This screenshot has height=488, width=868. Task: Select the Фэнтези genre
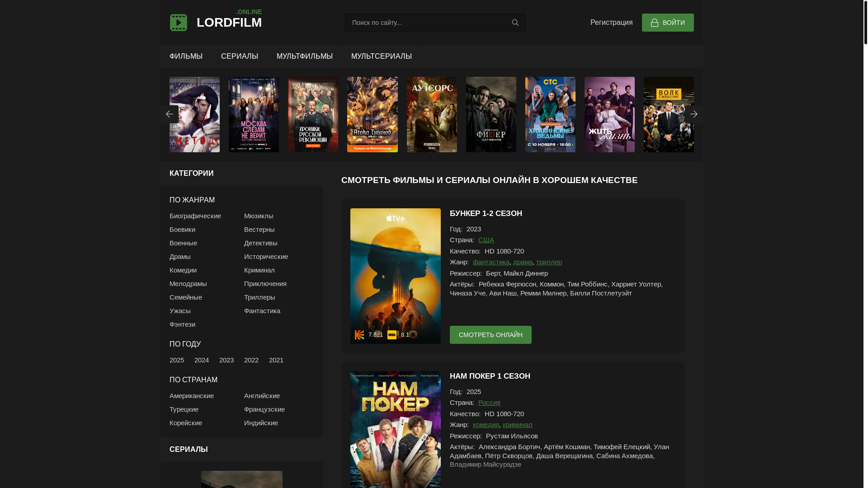(x=182, y=324)
